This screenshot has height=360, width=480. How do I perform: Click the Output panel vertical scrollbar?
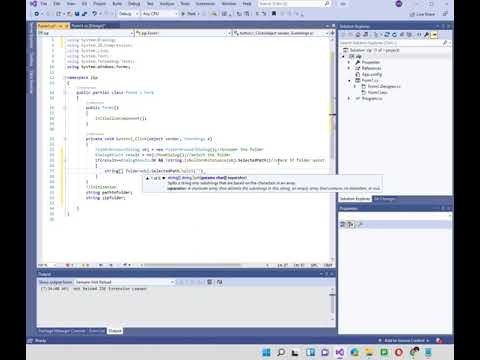click(x=332, y=304)
